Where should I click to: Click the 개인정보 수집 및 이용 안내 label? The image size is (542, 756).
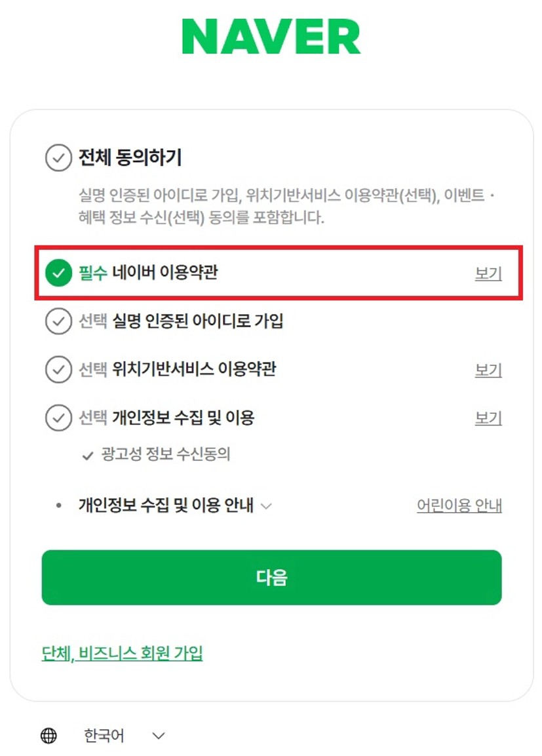[x=166, y=505]
